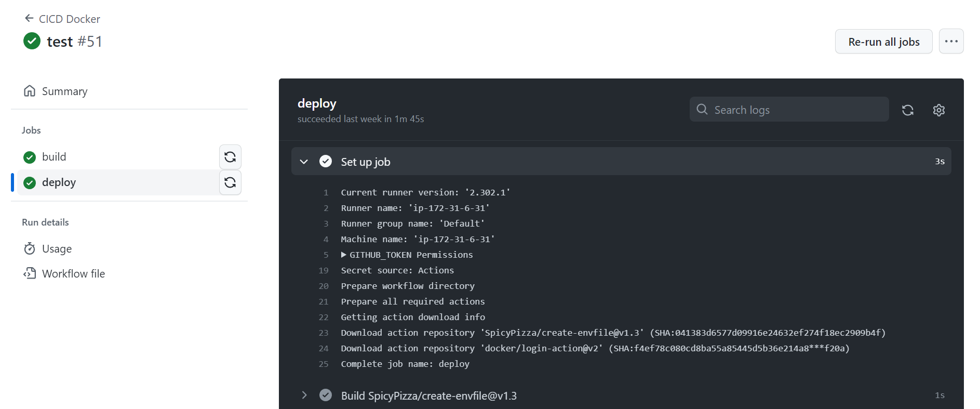Click 'Prepare all required actions' log line

[413, 301]
